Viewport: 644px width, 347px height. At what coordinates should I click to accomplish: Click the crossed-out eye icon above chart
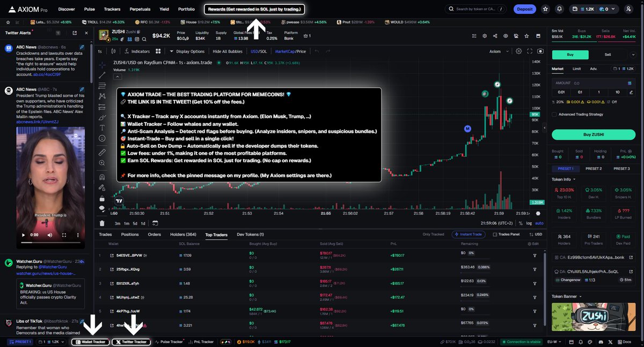516,35
